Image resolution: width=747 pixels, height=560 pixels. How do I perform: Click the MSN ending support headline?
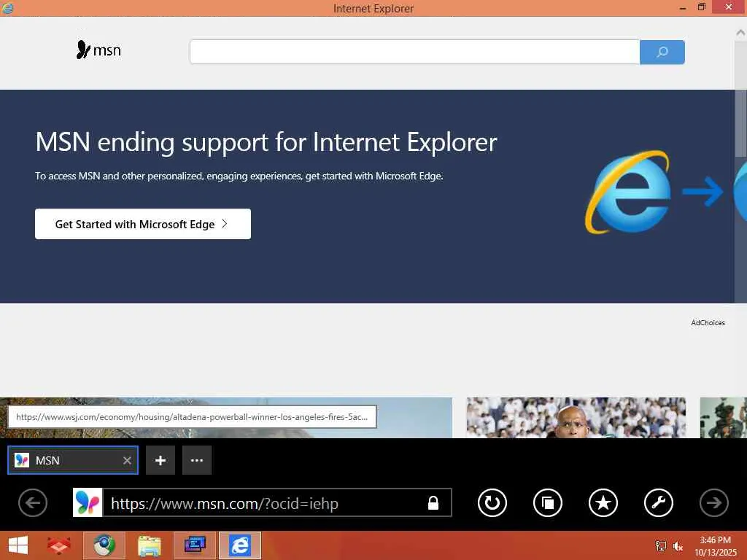pyautogui.click(x=266, y=142)
